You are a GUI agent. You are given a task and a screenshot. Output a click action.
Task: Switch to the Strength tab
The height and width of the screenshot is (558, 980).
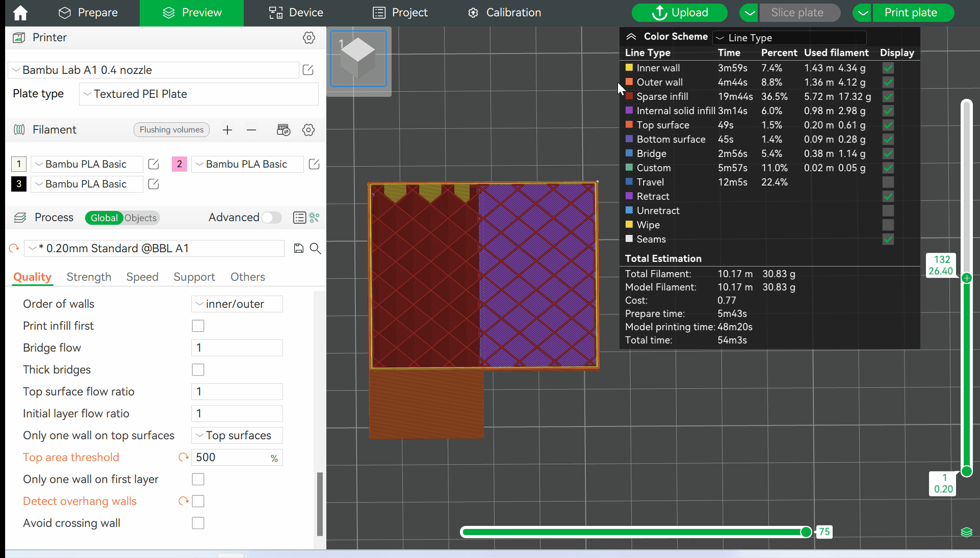click(88, 276)
